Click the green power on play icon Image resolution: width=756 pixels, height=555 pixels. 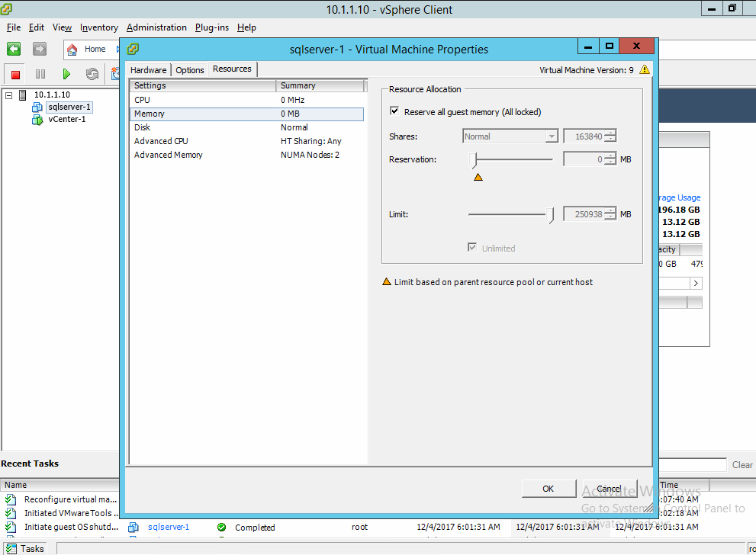coord(66,74)
